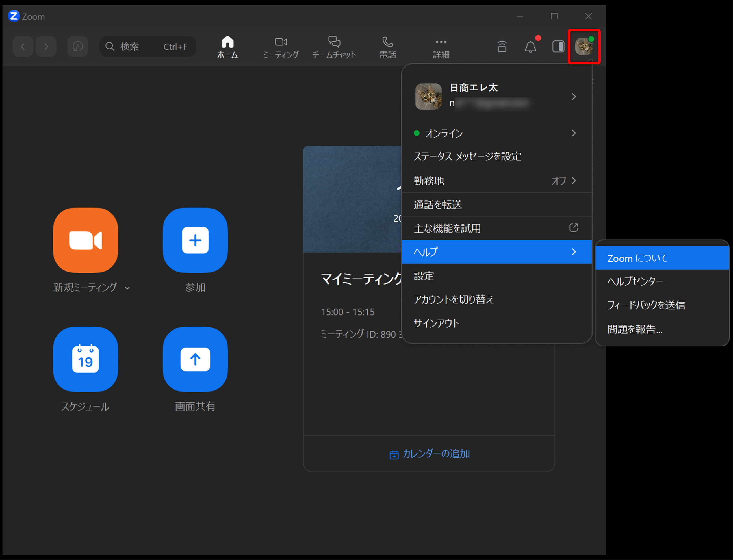Viewport: 733px width, 560px height.
Task: Start a 新規ミーティング with orange button
Action: point(85,240)
